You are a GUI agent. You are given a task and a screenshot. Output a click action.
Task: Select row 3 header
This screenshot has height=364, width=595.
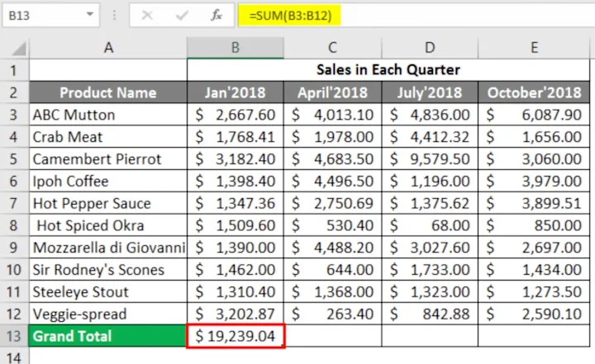pos(14,115)
